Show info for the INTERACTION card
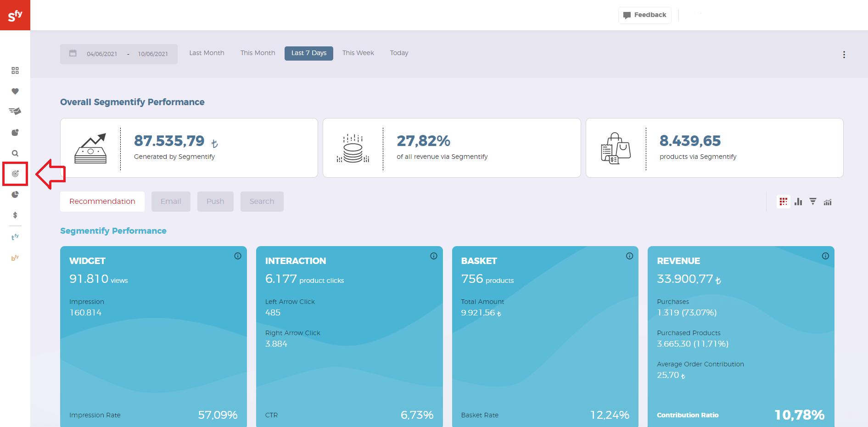Image resolution: width=868 pixels, height=427 pixels. click(434, 256)
